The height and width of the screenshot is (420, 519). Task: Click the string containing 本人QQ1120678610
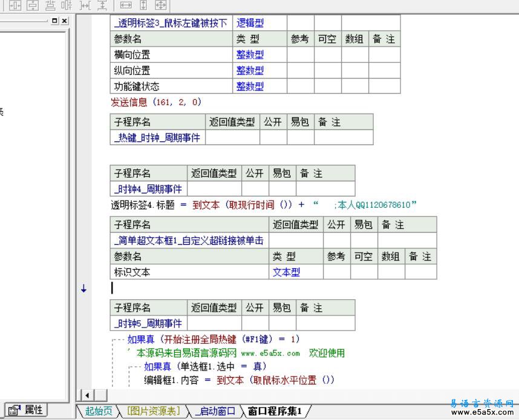click(365, 205)
